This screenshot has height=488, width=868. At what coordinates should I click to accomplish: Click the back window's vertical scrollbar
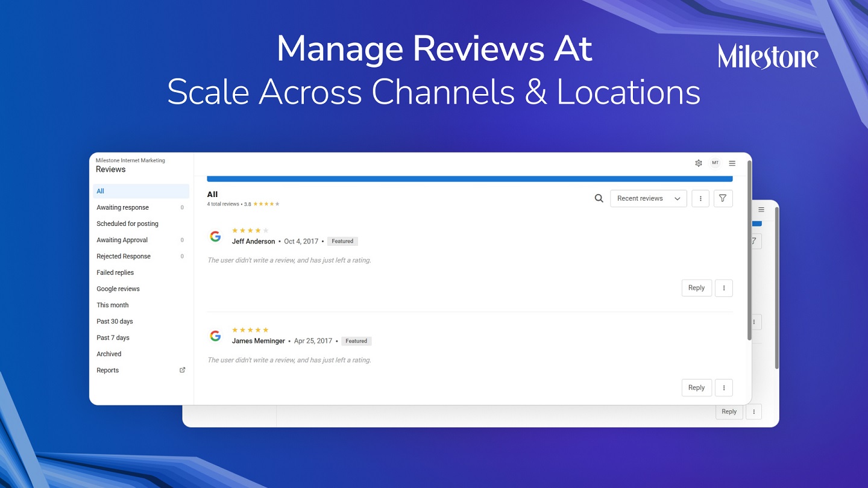click(x=777, y=288)
